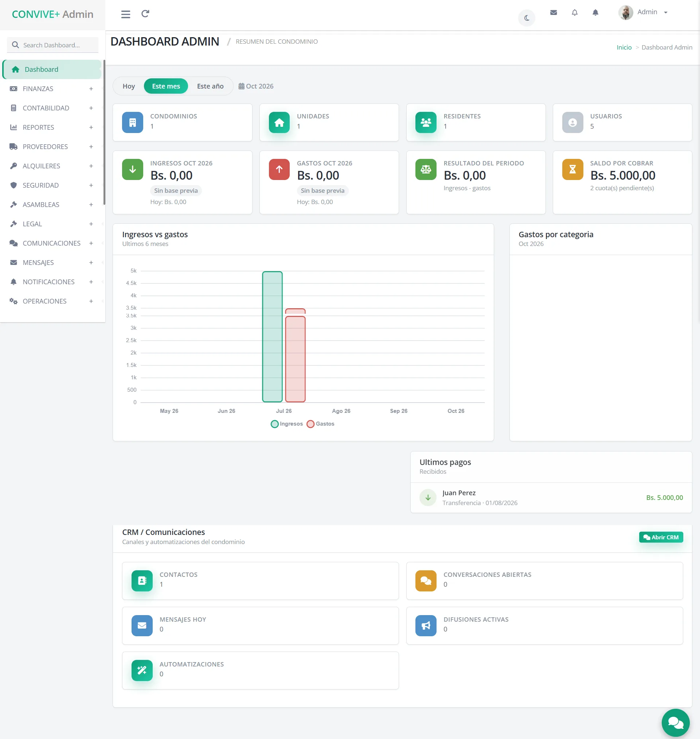This screenshot has height=739, width=700.
Task: Click the INGRESOS down-arrow icon
Action: click(x=133, y=169)
